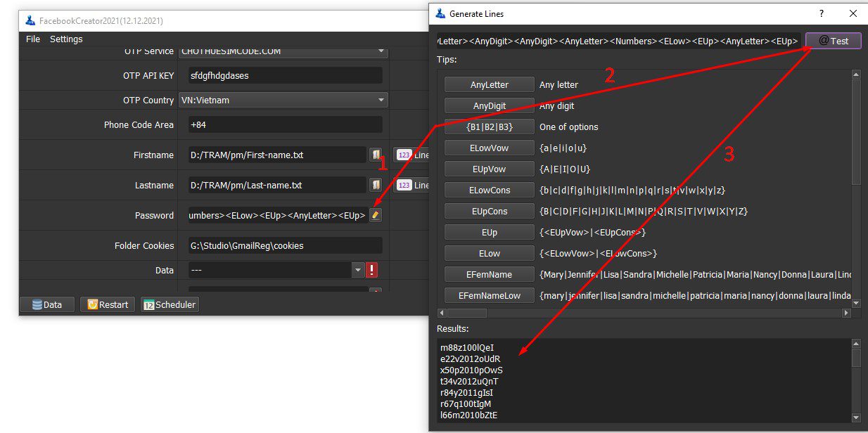The height and width of the screenshot is (433, 868).
Task: Open the File menu
Action: click(33, 39)
